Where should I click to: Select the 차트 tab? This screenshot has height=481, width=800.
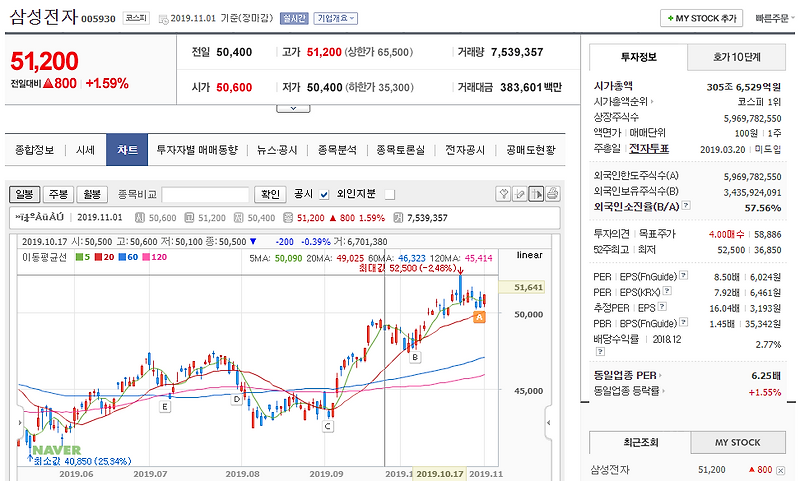pyautogui.click(x=127, y=149)
